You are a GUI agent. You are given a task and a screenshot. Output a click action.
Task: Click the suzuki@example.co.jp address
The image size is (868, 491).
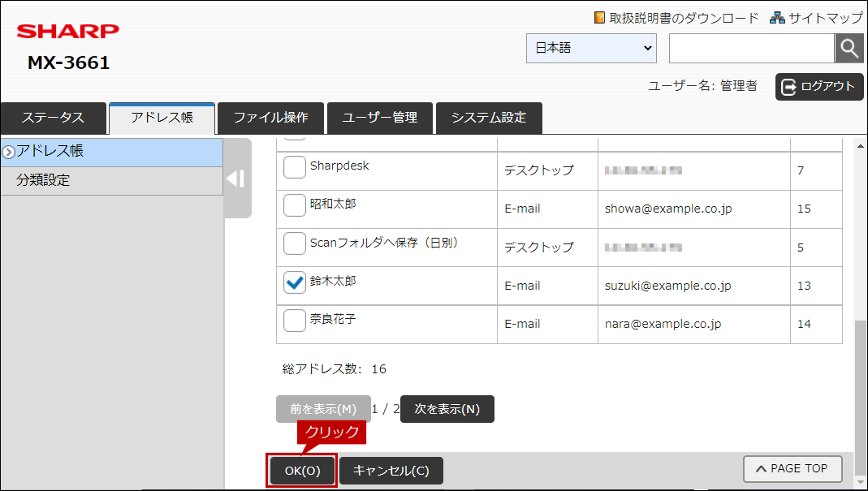[x=667, y=286]
